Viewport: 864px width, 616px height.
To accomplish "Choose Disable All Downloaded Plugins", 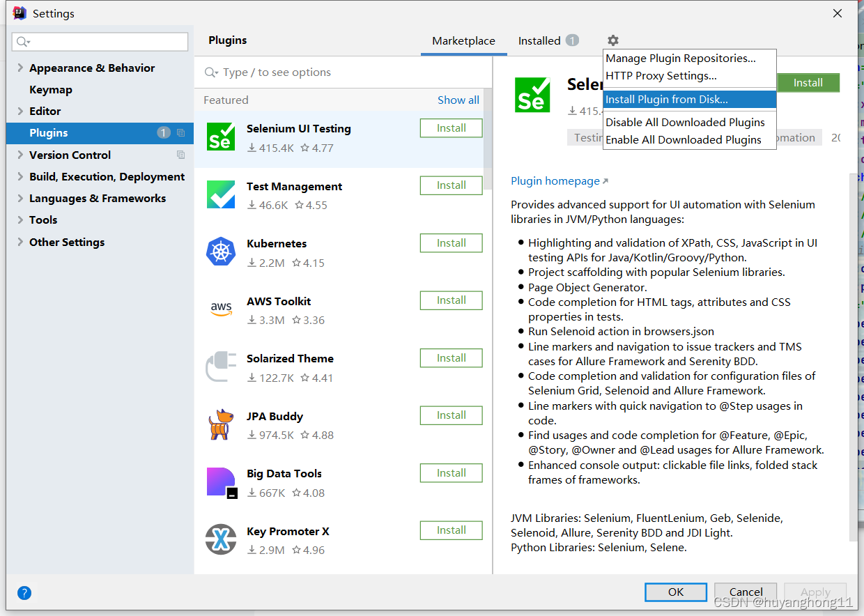I will point(689,123).
